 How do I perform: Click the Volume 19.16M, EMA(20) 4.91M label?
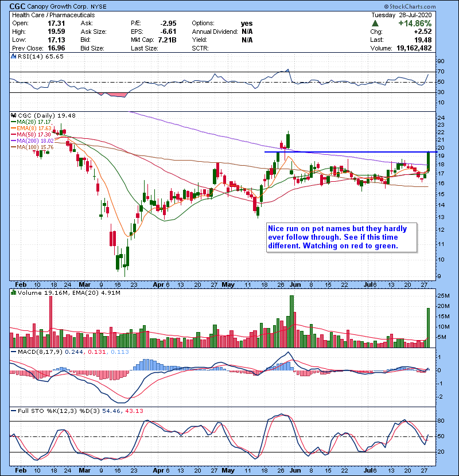[x=69, y=292]
